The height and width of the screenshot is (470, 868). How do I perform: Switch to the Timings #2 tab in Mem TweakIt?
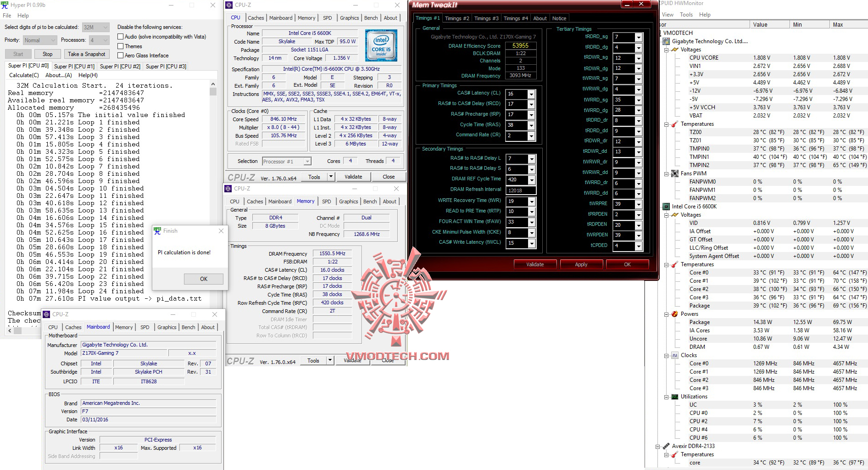(457, 18)
